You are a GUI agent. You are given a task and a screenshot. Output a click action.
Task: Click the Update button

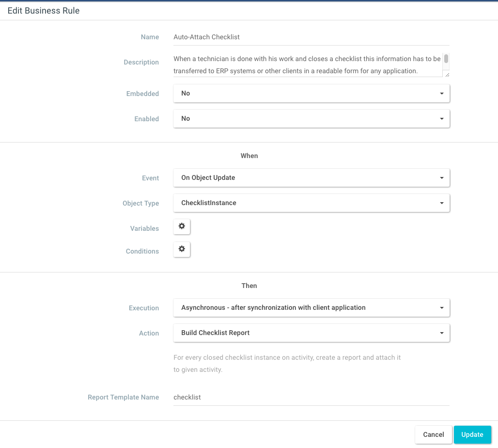472,434
